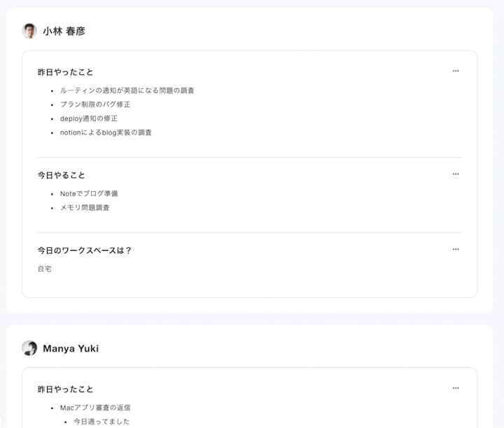The image size is (504, 428).
Task: Click the deploy通知の修正 list item
Action: (88, 118)
